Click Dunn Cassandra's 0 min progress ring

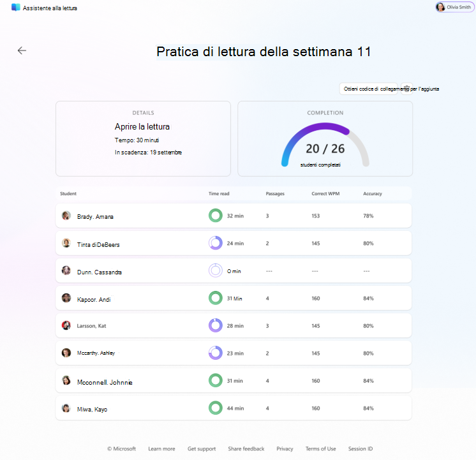point(216,271)
